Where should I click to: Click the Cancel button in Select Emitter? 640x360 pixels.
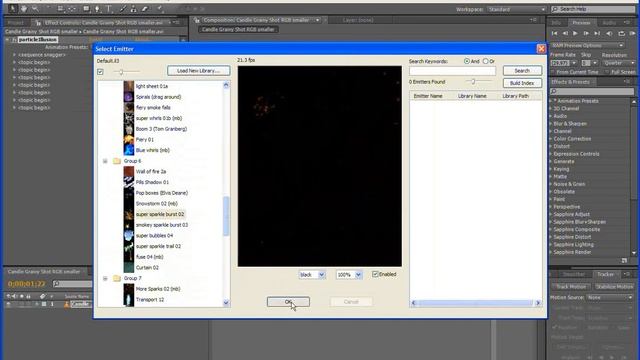coord(351,302)
